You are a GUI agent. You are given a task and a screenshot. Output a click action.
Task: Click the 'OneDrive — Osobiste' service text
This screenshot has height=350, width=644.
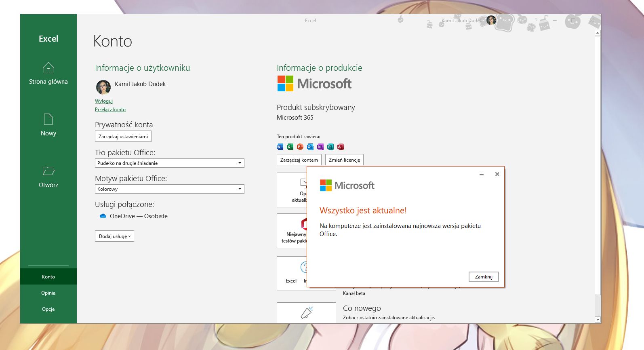click(139, 216)
